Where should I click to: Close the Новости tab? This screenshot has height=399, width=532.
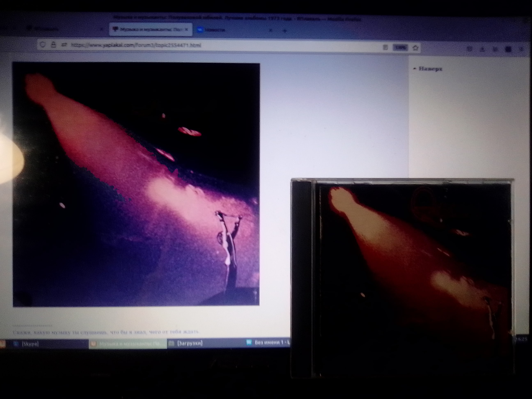pos(271,31)
